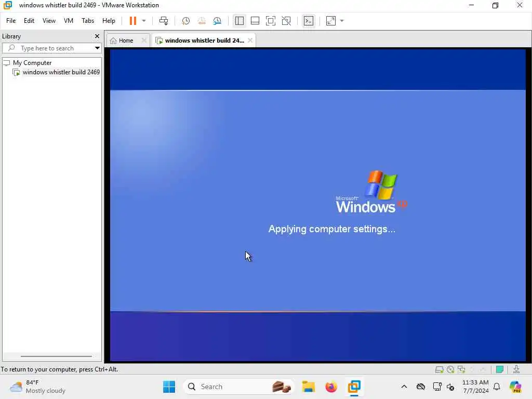This screenshot has height=399, width=532.
Task: Click the VMware Workstation title bar logo icon
Action: coord(7,5)
